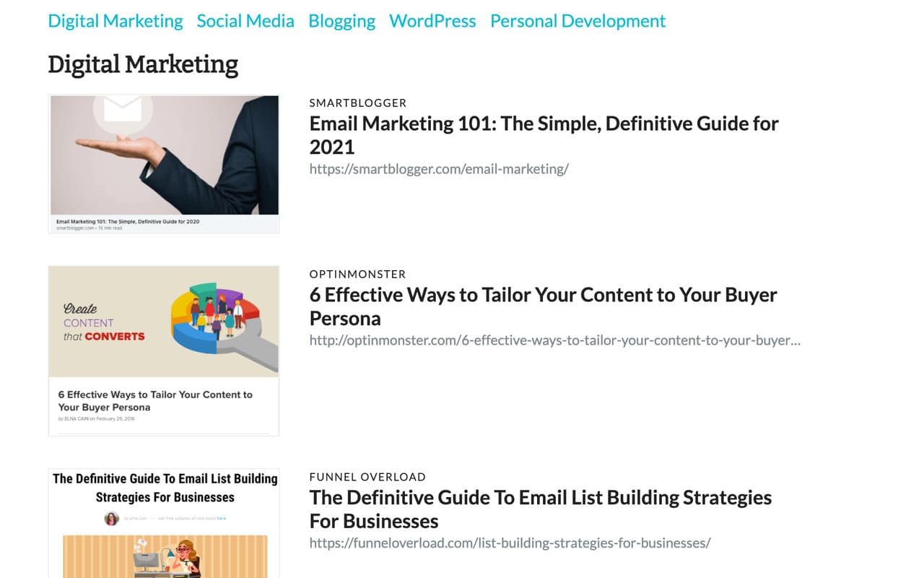
Task: Navigate to Personal Development category
Action: click(577, 21)
